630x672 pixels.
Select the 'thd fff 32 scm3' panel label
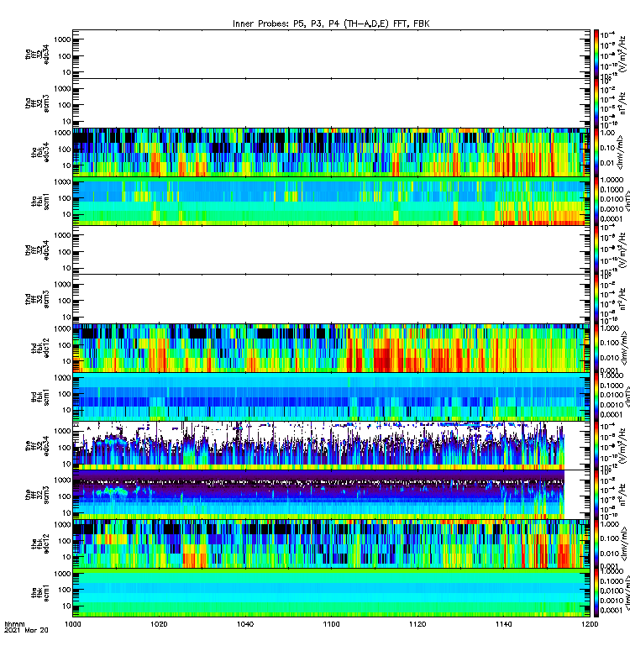[x=37, y=299]
